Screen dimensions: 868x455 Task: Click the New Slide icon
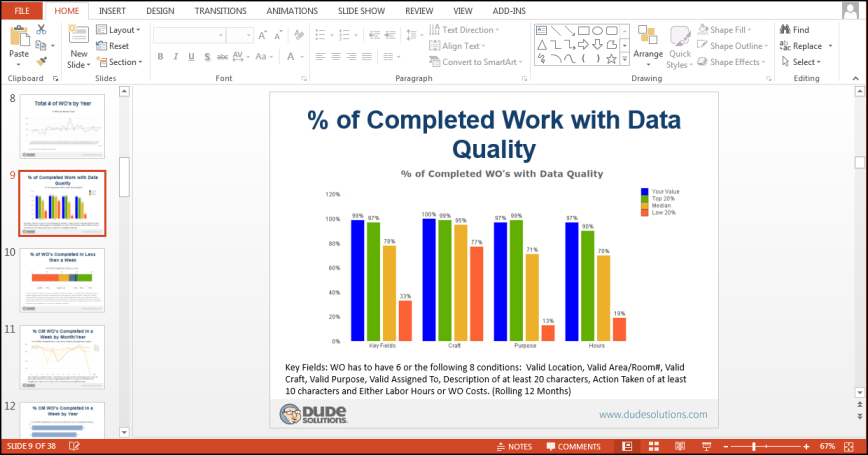coord(78,35)
